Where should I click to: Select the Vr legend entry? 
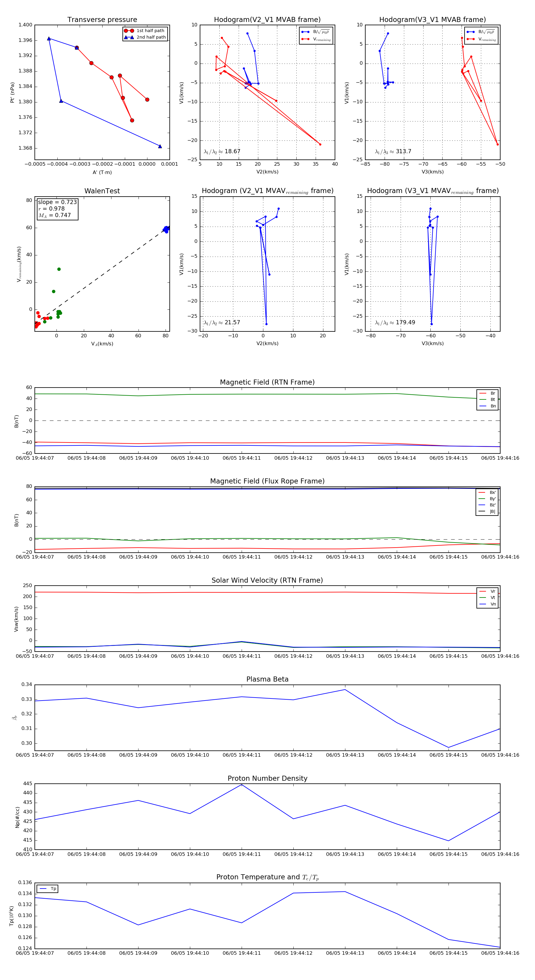click(487, 591)
